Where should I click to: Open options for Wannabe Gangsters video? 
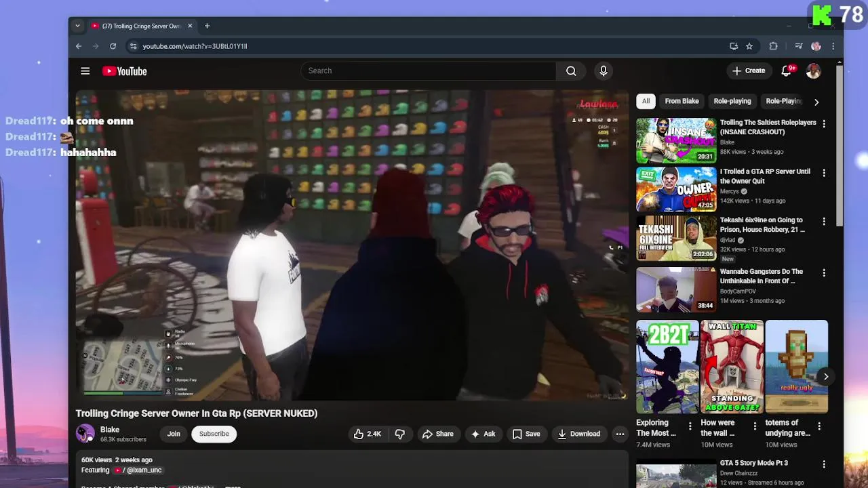[824, 272]
